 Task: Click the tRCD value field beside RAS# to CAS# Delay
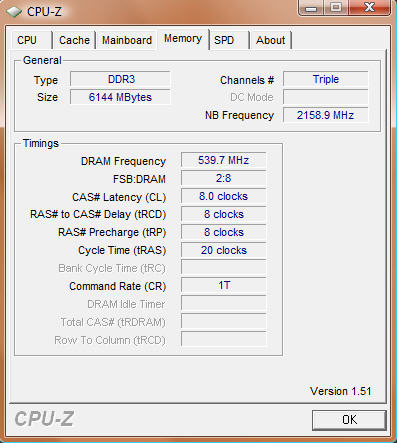pyautogui.click(x=224, y=214)
